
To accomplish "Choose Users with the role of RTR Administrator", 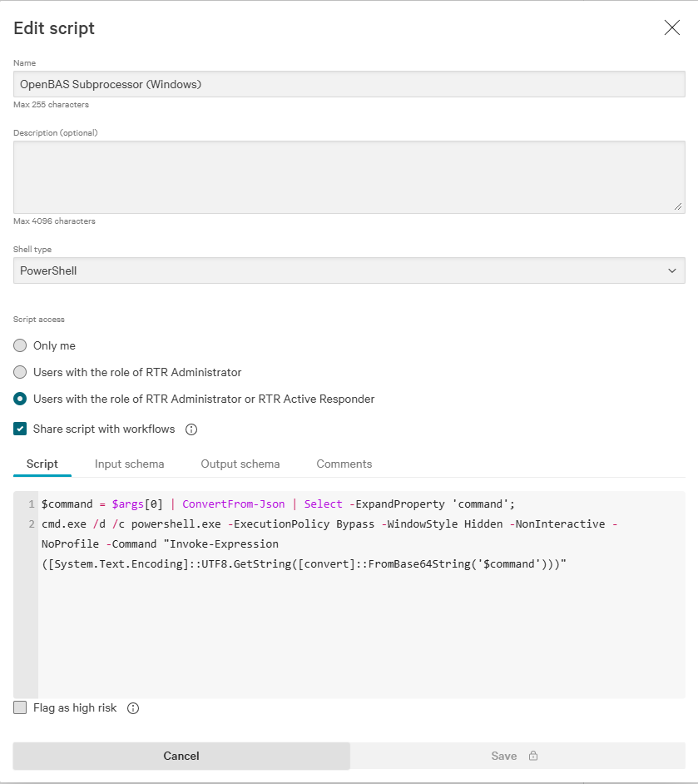I will pyautogui.click(x=19, y=372).
